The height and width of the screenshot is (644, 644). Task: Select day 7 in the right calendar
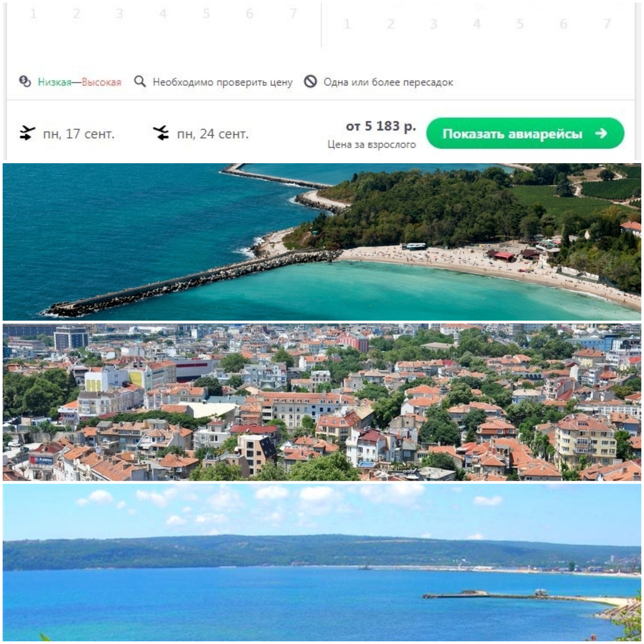tap(607, 24)
